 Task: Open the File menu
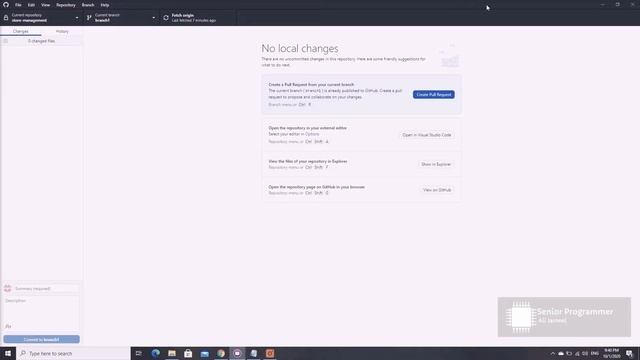coord(18,5)
